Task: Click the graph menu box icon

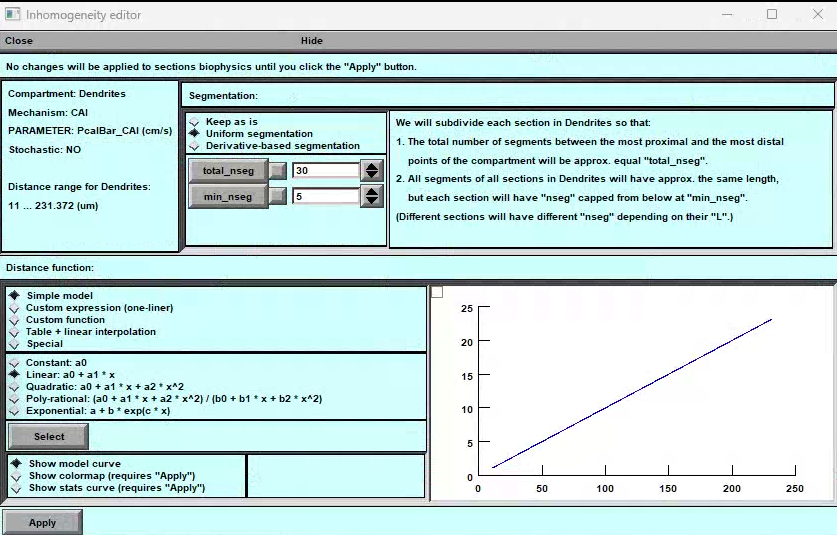Action: coord(437,292)
